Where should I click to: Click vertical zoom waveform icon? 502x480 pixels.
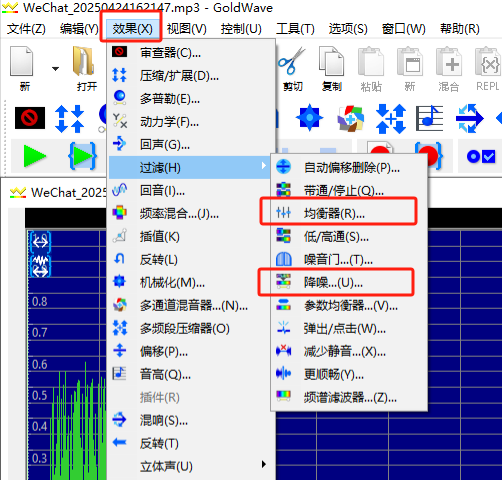(x=40, y=267)
